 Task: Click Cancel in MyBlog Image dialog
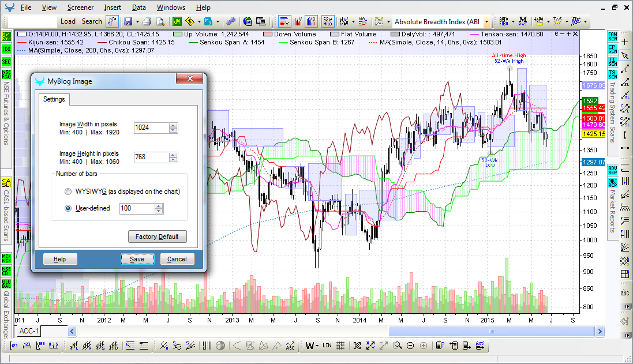click(x=177, y=259)
